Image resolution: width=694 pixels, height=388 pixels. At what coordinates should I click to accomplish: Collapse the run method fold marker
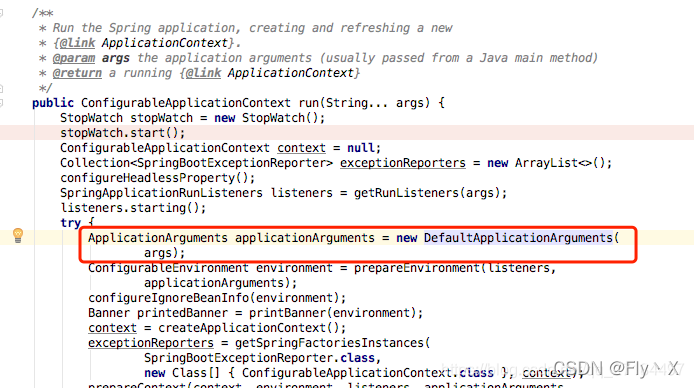click(1, 103)
